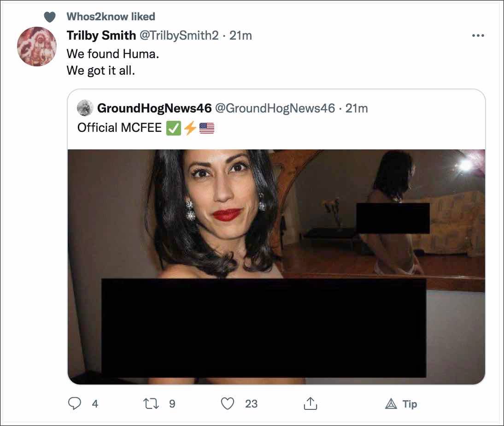The width and height of the screenshot is (504, 426).
Task: Open the "Official MCFEE" quoted tweet text
Action: click(x=119, y=128)
